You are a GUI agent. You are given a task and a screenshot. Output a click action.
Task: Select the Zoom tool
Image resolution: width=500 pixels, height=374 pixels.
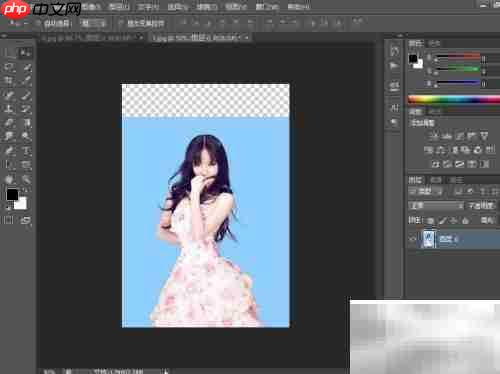(x=26, y=179)
